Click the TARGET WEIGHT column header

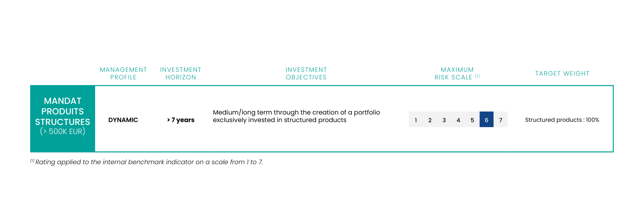(x=562, y=73)
